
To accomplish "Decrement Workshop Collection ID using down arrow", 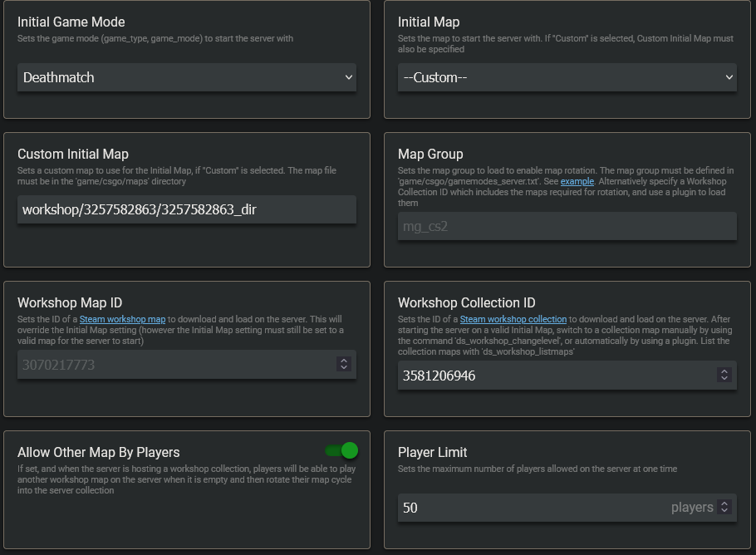I will [x=724, y=379].
